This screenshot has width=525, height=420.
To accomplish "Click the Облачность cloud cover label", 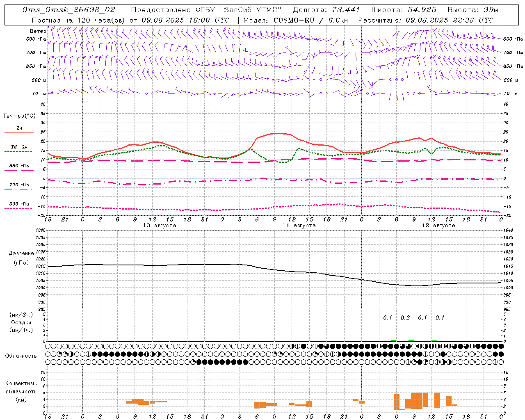I will point(21,356).
